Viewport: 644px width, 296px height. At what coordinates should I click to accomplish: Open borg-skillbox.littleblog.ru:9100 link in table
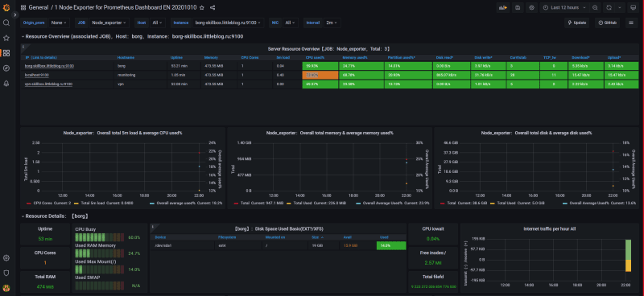point(49,66)
